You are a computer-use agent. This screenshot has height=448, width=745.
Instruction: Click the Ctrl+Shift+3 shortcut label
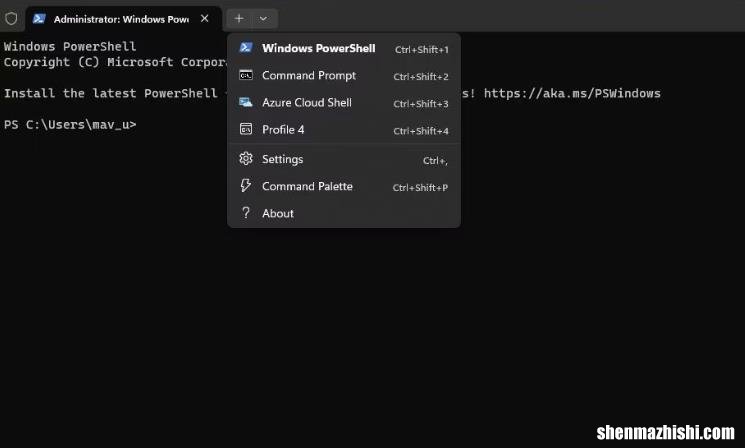point(421,104)
